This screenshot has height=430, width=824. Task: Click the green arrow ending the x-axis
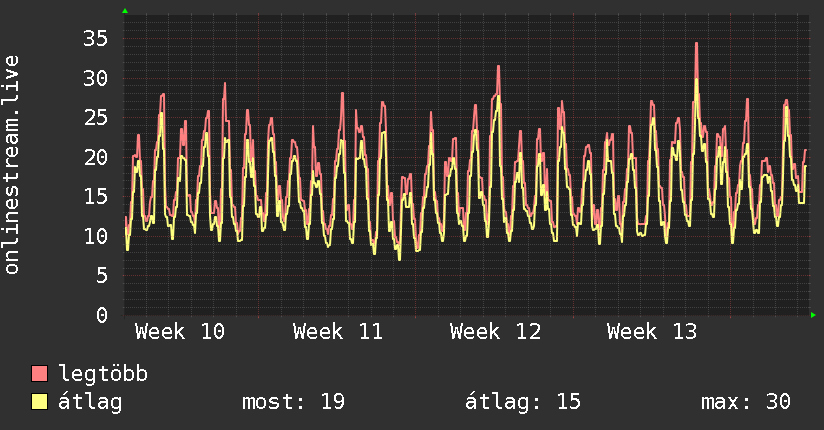click(x=813, y=315)
